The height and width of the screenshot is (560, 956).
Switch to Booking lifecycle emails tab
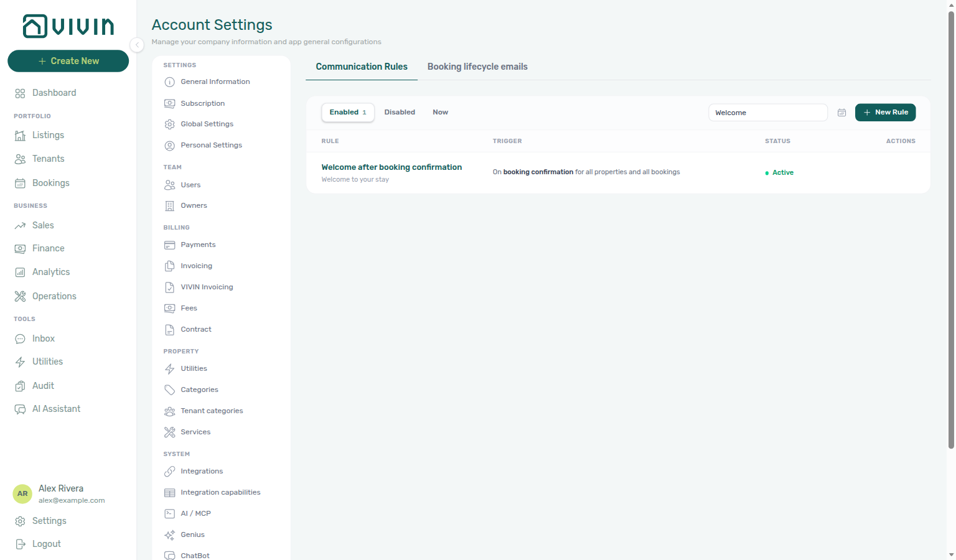click(477, 67)
